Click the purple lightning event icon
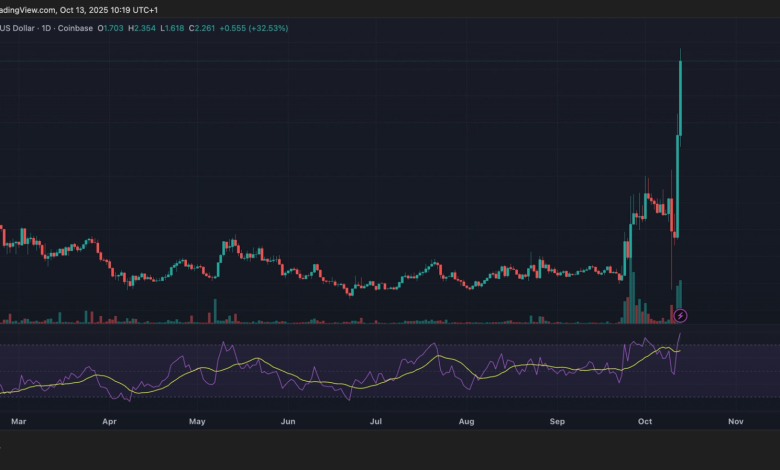780x470 pixels. tap(680, 316)
